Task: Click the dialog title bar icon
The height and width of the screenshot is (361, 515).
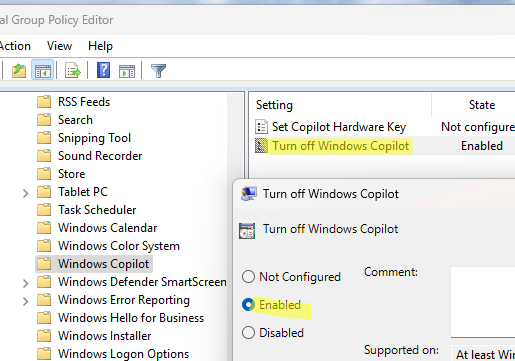Action: (249, 194)
